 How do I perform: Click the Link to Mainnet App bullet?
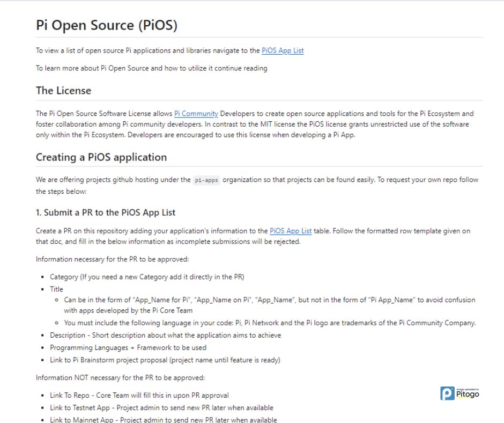pos(163,419)
